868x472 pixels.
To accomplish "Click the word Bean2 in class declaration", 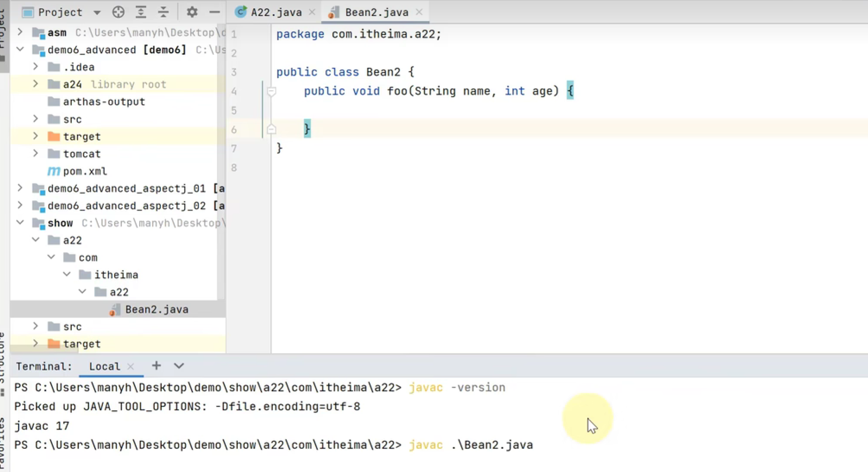I will tap(383, 72).
